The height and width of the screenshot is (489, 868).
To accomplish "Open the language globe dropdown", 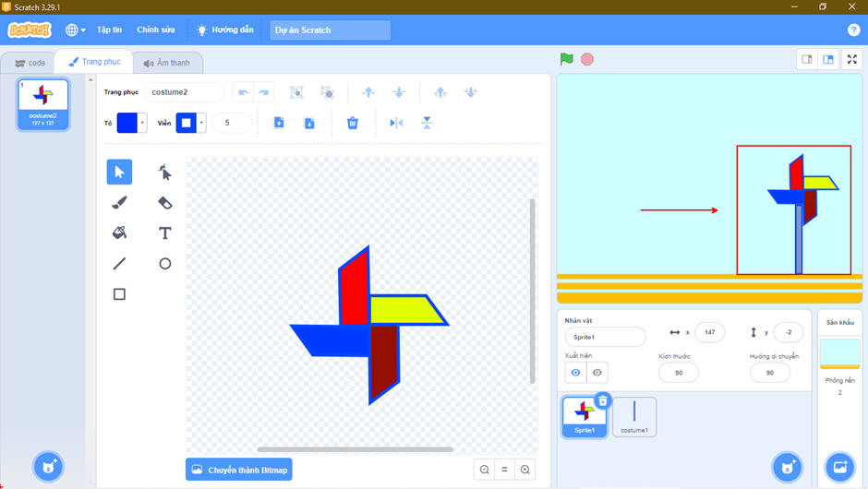I will [x=76, y=30].
